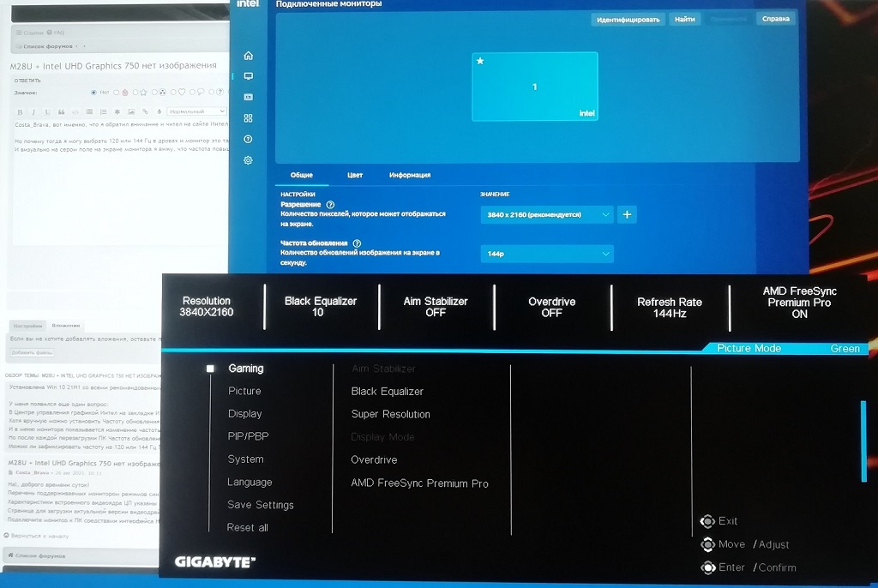Select the Нет radio button for Значок
Image resolution: width=878 pixels, height=588 pixels.
point(93,93)
